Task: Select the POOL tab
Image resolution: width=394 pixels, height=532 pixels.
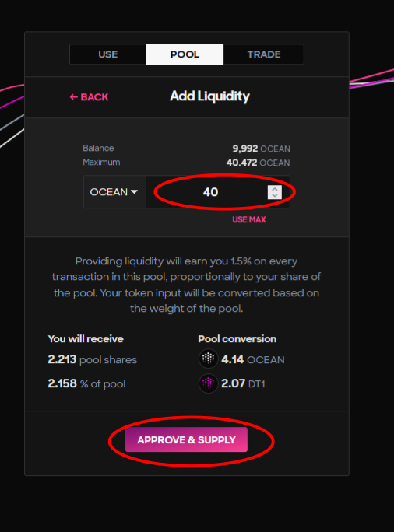Action: click(185, 54)
